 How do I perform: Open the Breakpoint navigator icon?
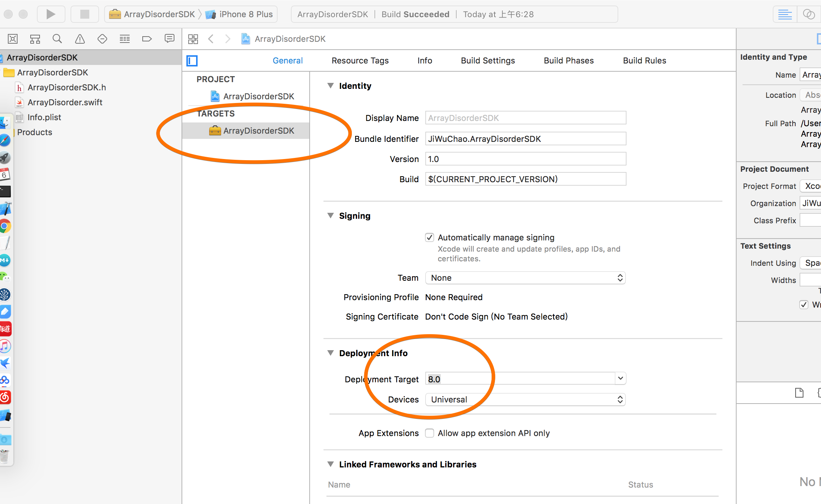click(147, 39)
